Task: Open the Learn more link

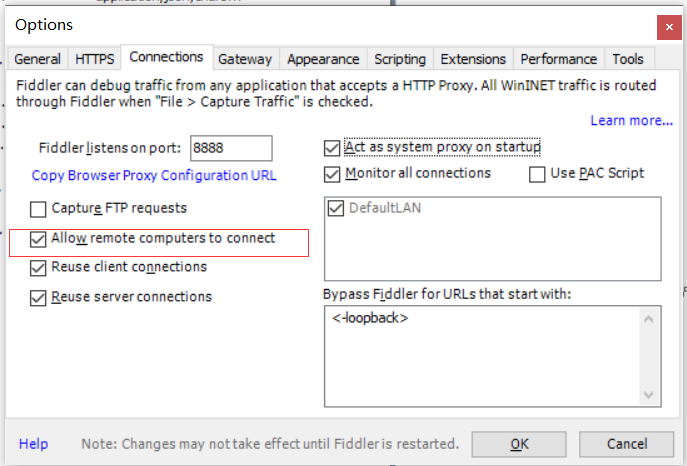Action: tap(631, 120)
